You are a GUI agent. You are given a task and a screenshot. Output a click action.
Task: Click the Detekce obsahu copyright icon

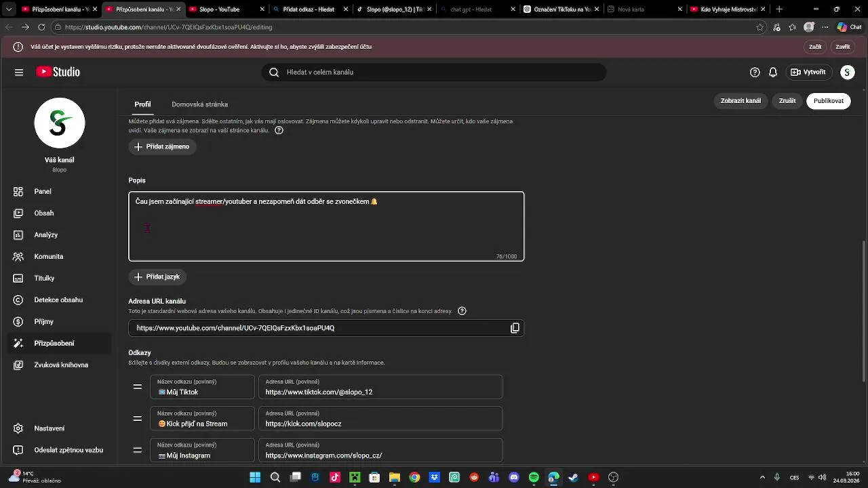[19, 300]
